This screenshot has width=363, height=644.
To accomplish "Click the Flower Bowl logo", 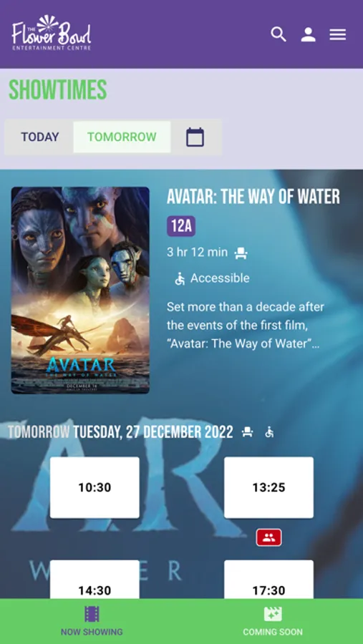I will [52, 33].
